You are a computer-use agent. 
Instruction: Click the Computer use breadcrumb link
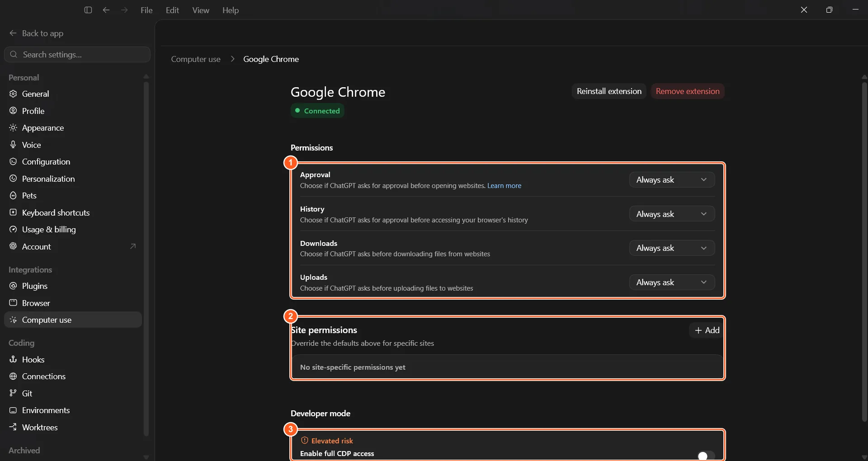click(196, 59)
